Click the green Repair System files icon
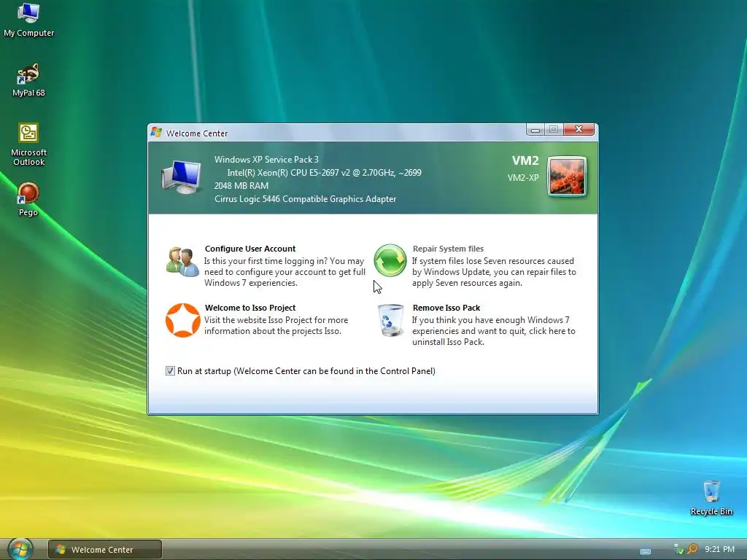This screenshot has width=747, height=560. click(390, 260)
